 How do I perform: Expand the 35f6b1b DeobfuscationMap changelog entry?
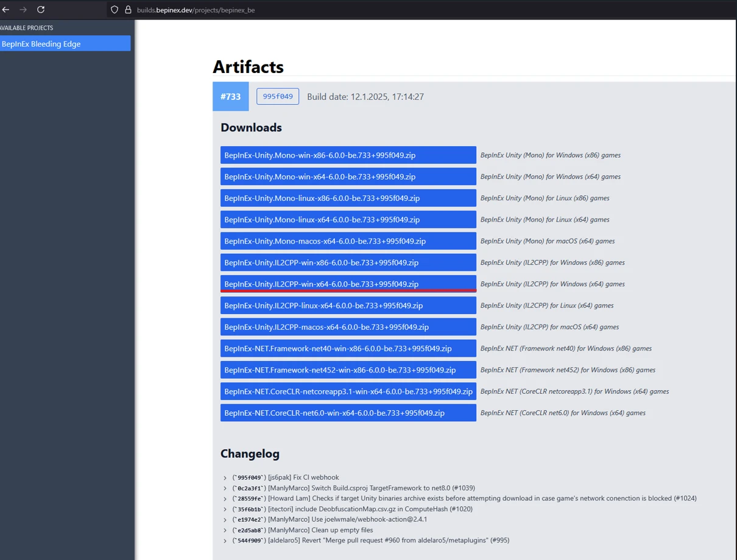pyautogui.click(x=225, y=509)
